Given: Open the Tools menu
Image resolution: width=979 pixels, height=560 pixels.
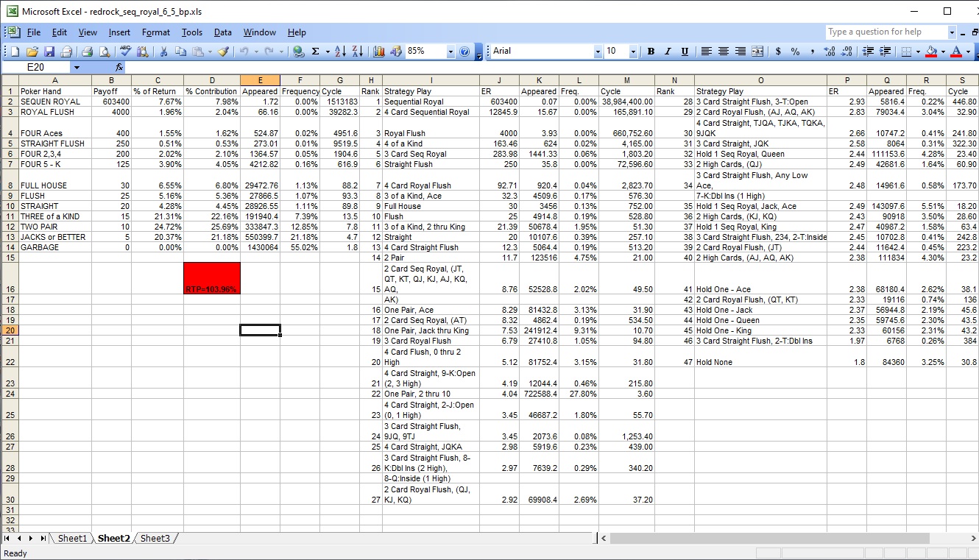Looking at the screenshot, I should pos(192,32).
